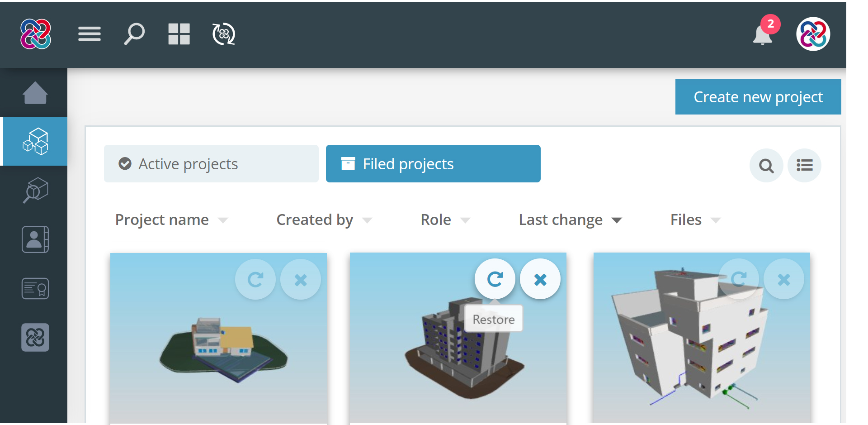Screen dimensions: 868x425
Task: Open the contacts address book sidebar icon
Action: (35, 239)
